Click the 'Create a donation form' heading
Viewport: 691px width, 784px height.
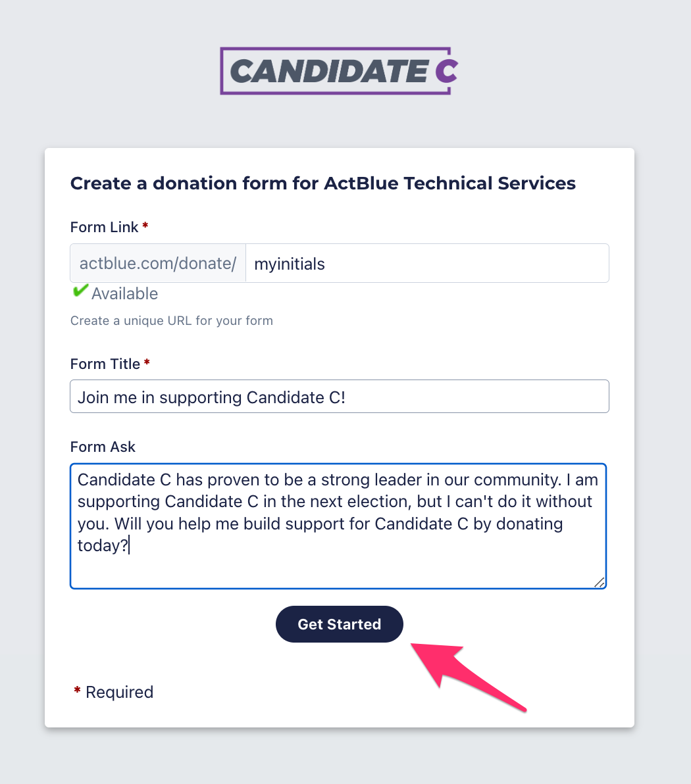(x=322, y=184)
